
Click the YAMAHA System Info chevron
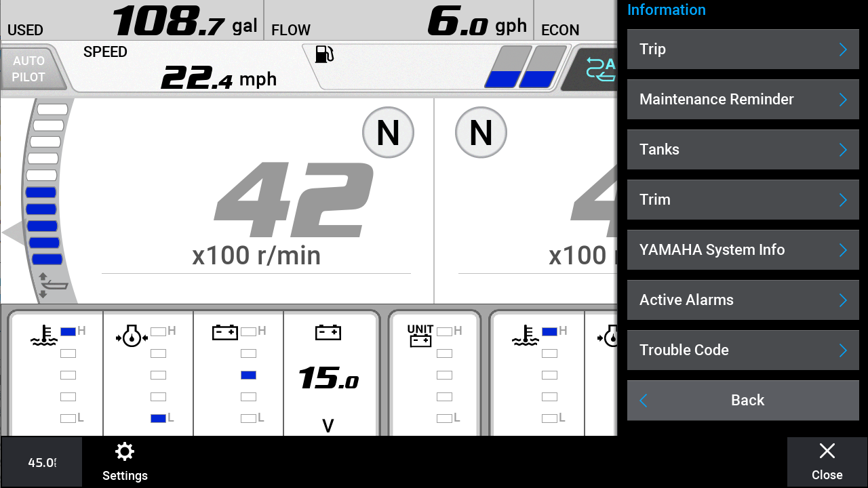click(x=843, y=250)
